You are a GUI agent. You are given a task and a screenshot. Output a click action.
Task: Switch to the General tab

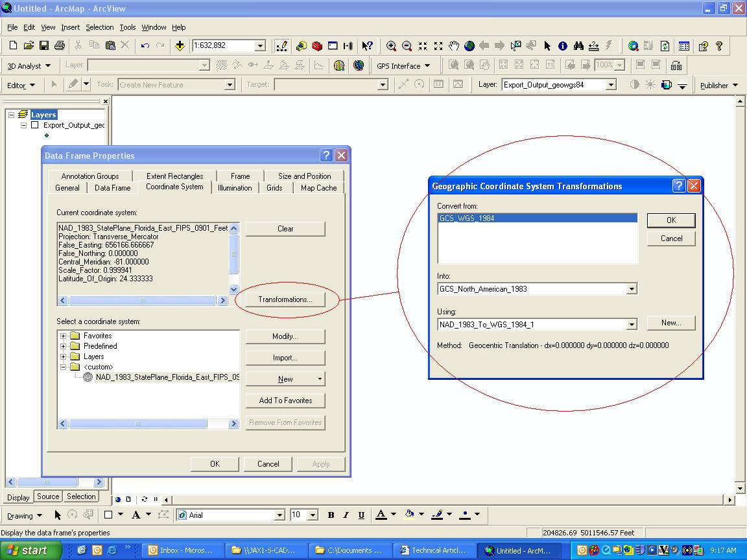67,187
